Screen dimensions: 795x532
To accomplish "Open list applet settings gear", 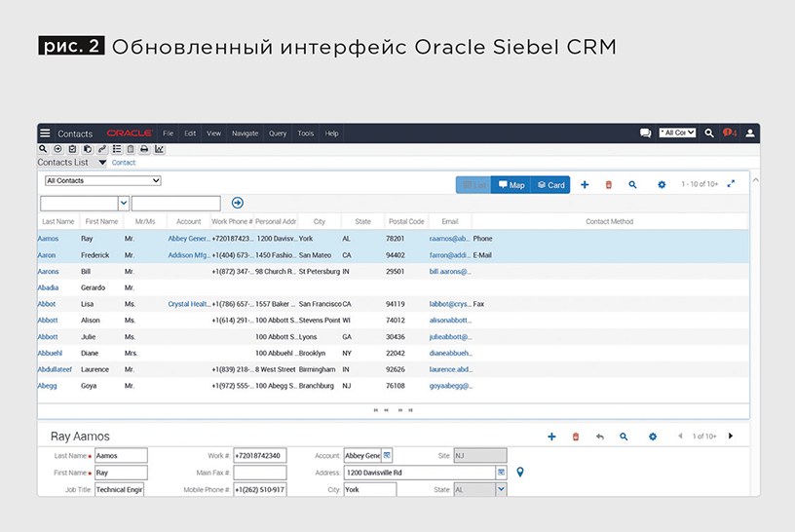I will tap(662, 184).
